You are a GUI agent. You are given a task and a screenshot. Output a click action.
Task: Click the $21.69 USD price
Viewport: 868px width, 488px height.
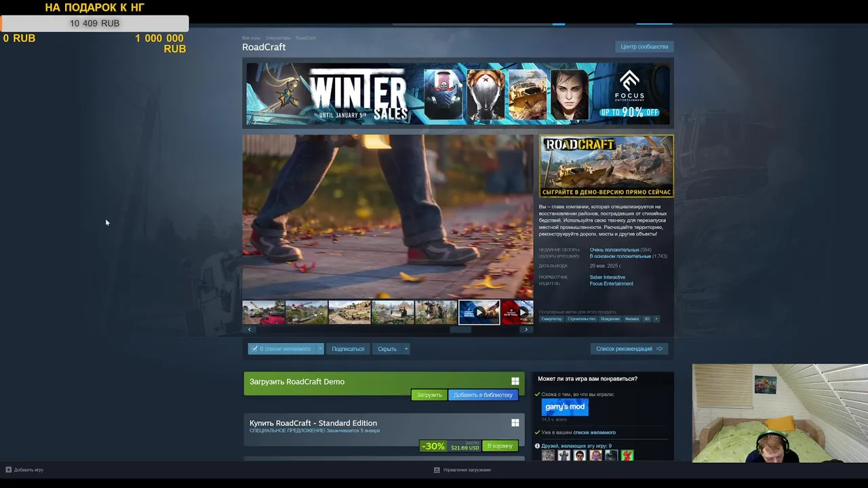click(465, 447)
